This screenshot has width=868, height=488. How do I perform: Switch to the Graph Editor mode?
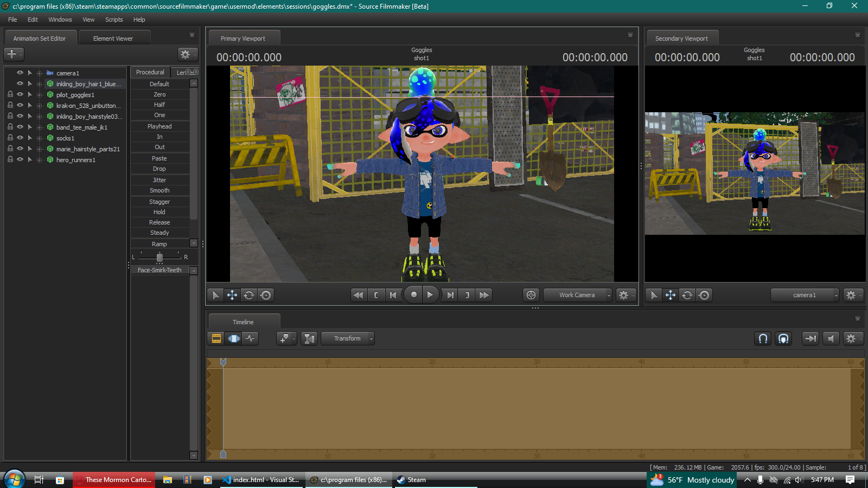click(x=250, y=338)
